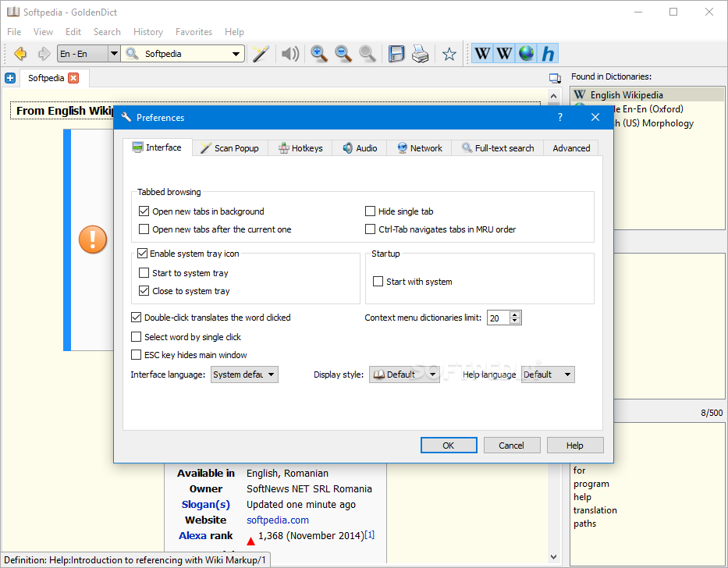This screenshot has width=728, height=568.
Task: Toggle the globe web dictionary icon
Action: point(527,54)
